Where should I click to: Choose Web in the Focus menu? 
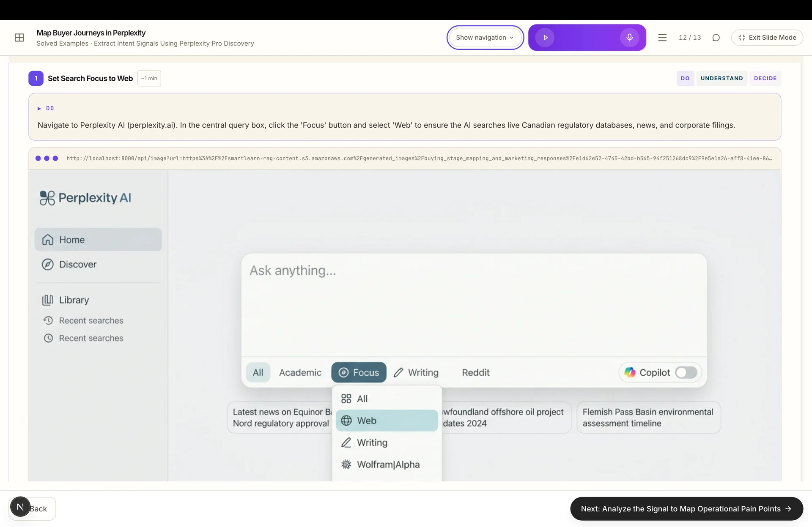(387, 421)
